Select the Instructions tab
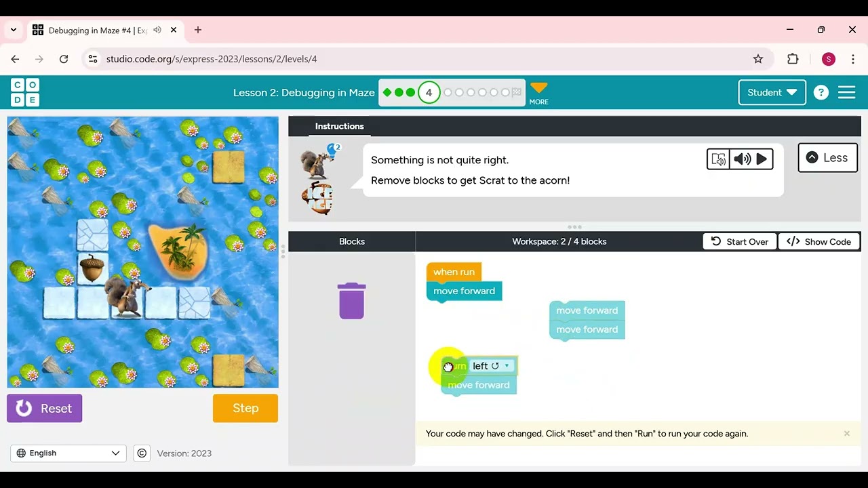Screen dimensions: 868x488 (x=339, y=126)
